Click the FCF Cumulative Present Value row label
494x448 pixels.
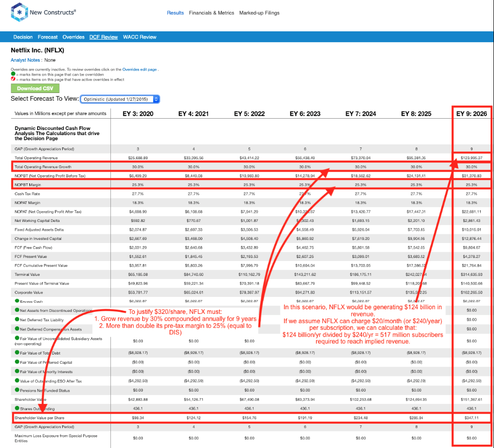tap(41, 266)
